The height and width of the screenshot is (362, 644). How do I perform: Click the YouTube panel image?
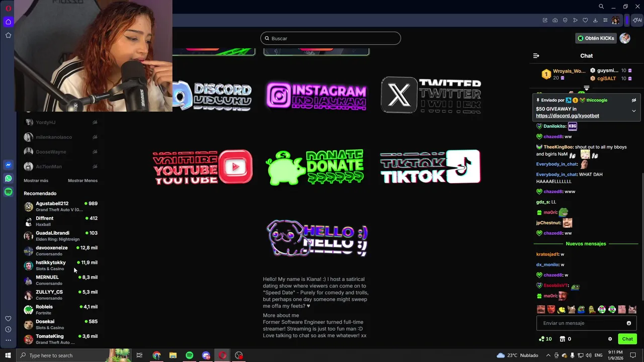click(x=202, y=167)
